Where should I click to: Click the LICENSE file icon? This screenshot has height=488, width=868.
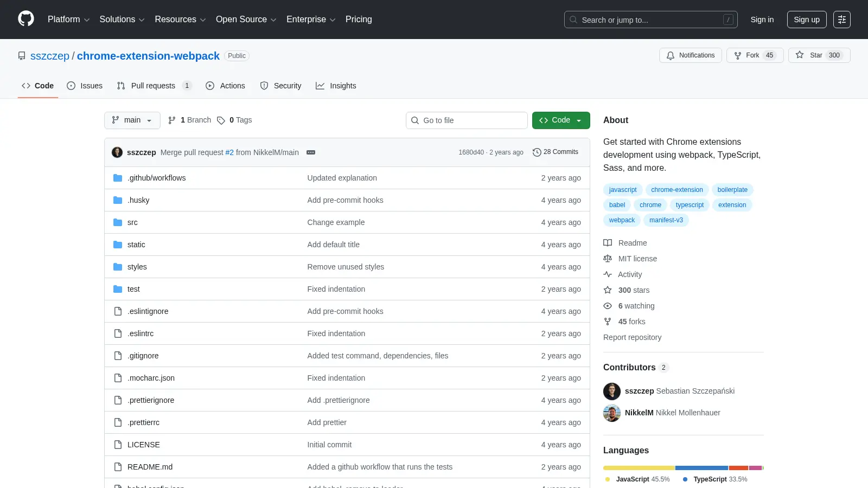point(118,445)
